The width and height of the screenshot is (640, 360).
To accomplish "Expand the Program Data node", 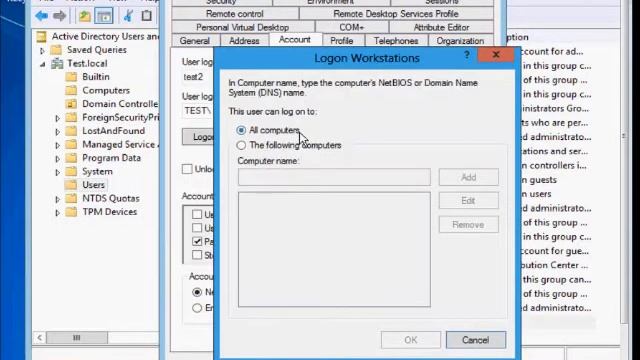I will [57, 159].
